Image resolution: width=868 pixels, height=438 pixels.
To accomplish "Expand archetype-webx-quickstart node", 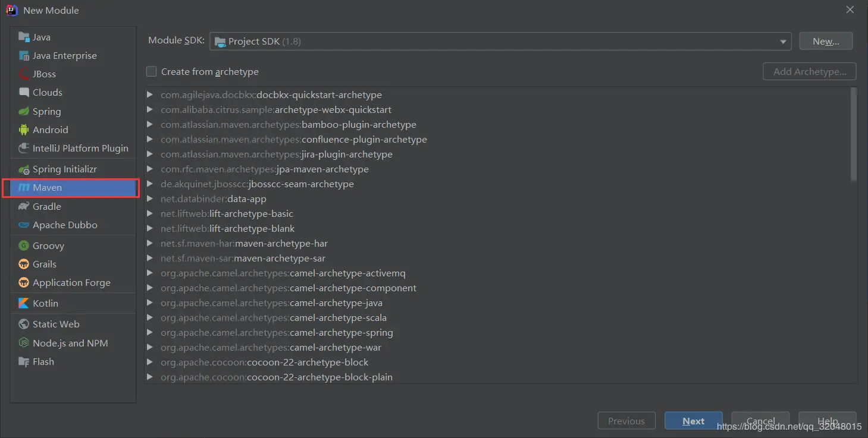I will 150,109.
